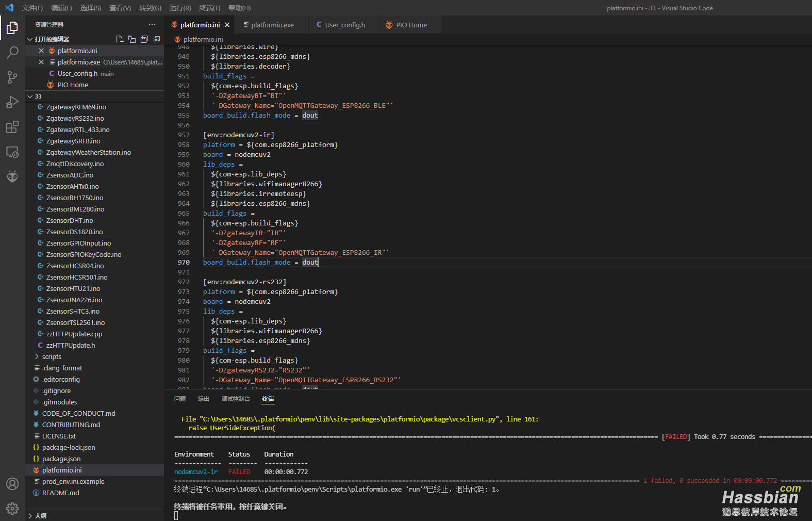Click nodemcuv2-ir environment name in terminal

(x=196, y=471)
